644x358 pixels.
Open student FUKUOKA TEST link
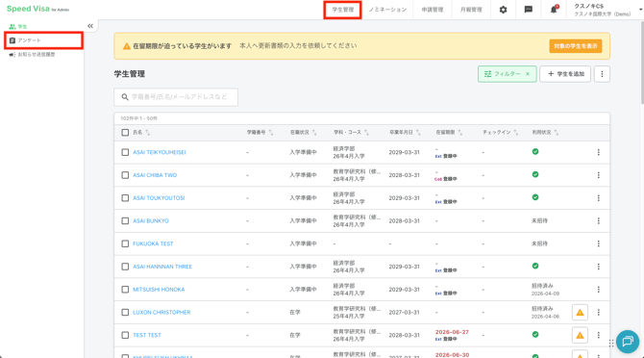(x=153, y=243)
